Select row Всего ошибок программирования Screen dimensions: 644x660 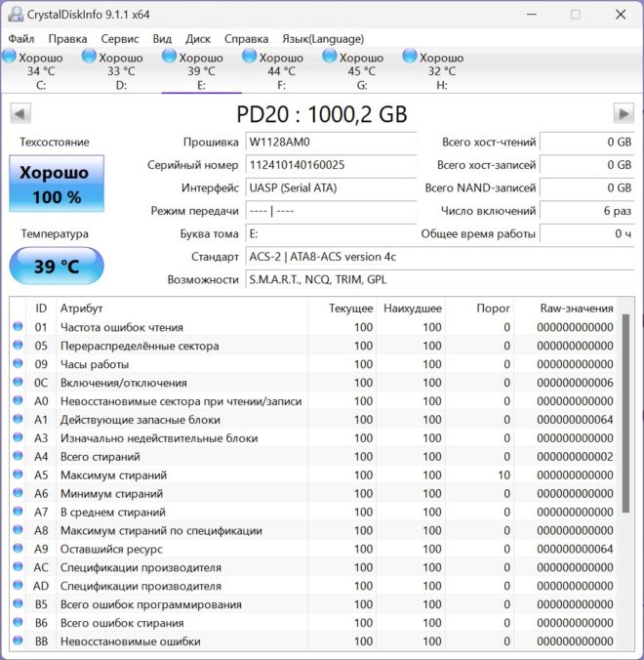point(313,604)
